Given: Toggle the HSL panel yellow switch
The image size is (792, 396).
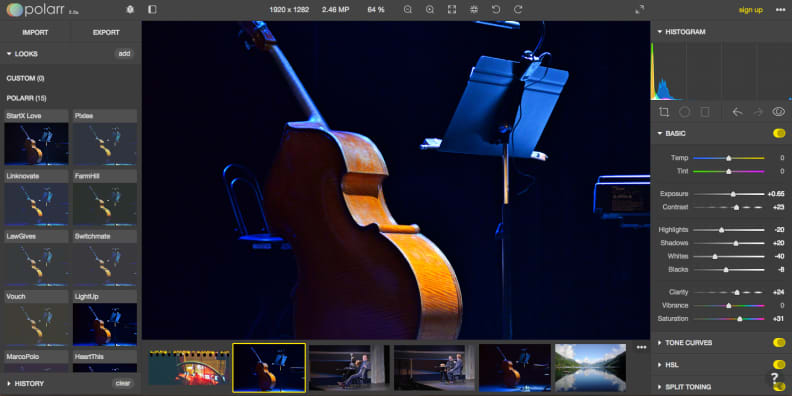Looking at the screenshot, I should [x=779, y=364].
